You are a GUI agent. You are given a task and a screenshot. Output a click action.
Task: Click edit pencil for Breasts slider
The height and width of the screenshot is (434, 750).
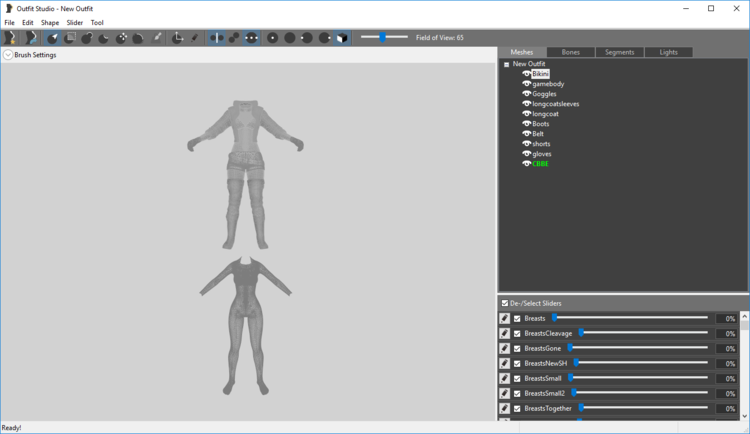pyautogui.click(x=505, y=318)
